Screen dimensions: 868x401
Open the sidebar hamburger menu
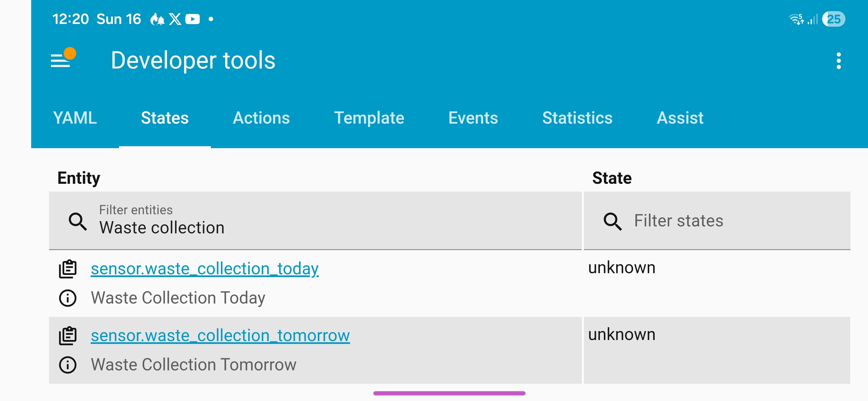tap(61, 60)
